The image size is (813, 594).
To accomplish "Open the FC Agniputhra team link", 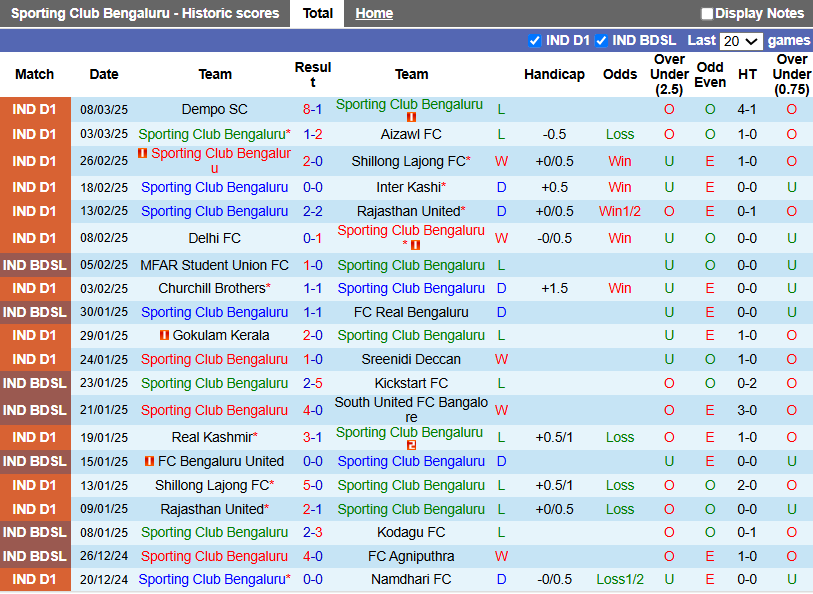I will click(411, 556).
